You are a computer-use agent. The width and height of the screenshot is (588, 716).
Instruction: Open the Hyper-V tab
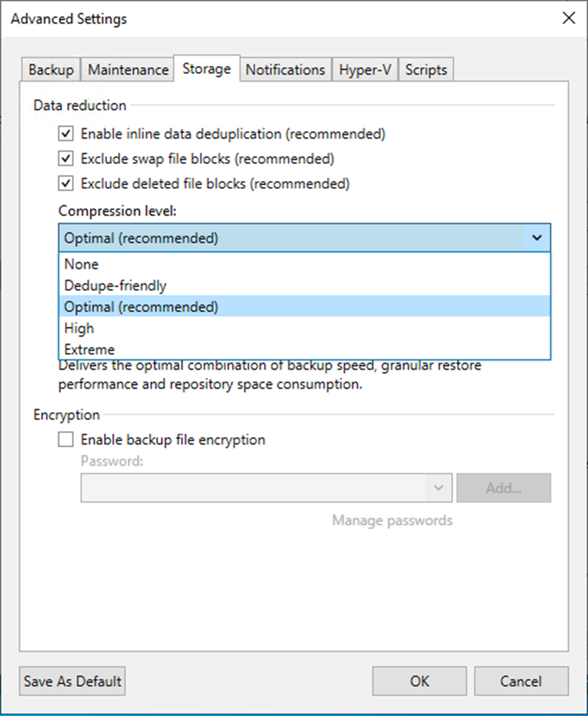[x=365, y=69]
